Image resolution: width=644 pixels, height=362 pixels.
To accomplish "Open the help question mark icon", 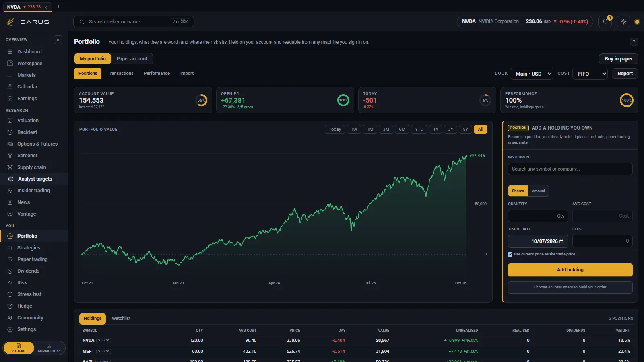I will [634, 42].
